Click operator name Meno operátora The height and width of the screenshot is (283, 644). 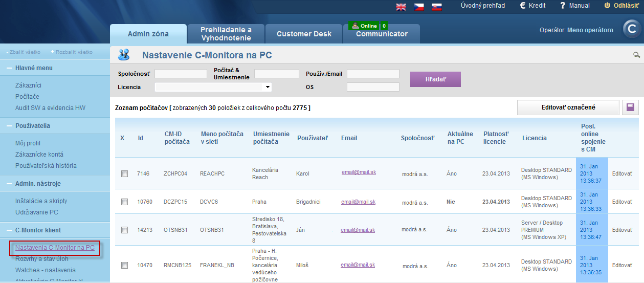coord(590,30)
